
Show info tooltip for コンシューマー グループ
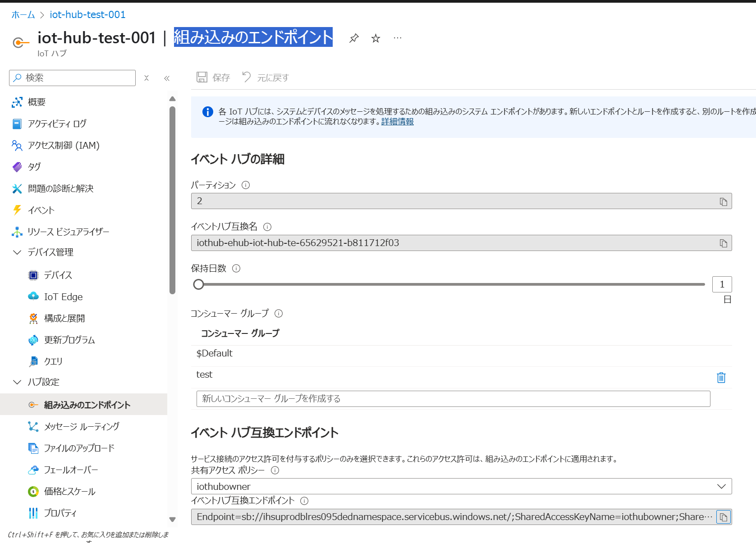pos(279,314)
